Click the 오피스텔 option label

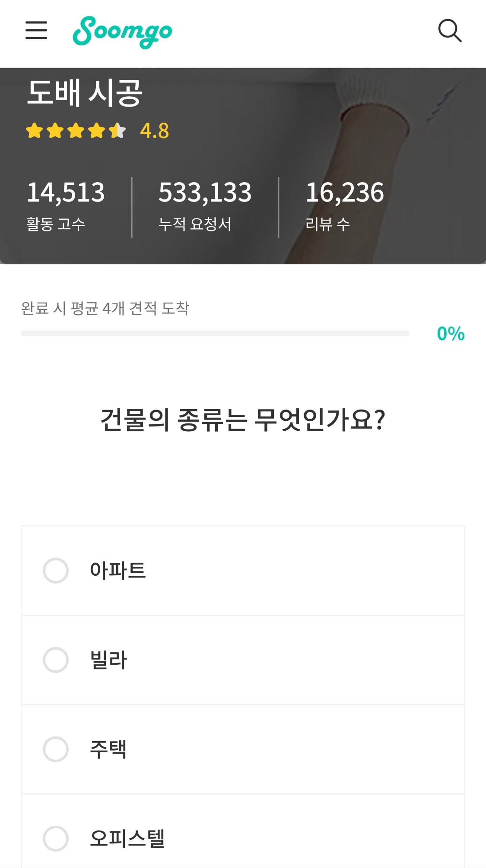click(127, 839)
